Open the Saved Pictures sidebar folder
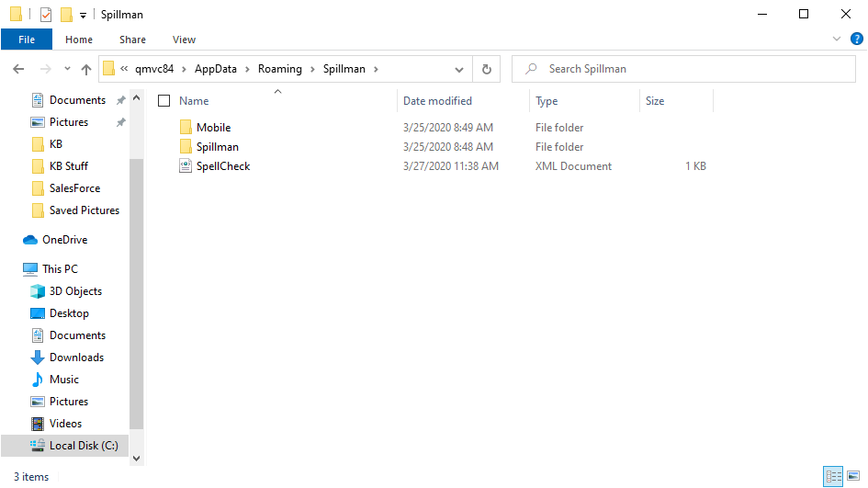868x488 pixels. pos(85,210)
